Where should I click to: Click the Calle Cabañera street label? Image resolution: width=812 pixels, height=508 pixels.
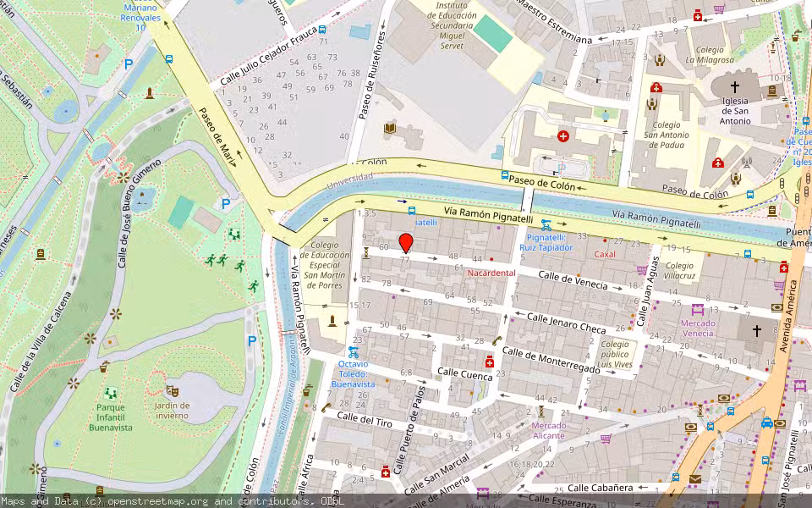point(601,488)
